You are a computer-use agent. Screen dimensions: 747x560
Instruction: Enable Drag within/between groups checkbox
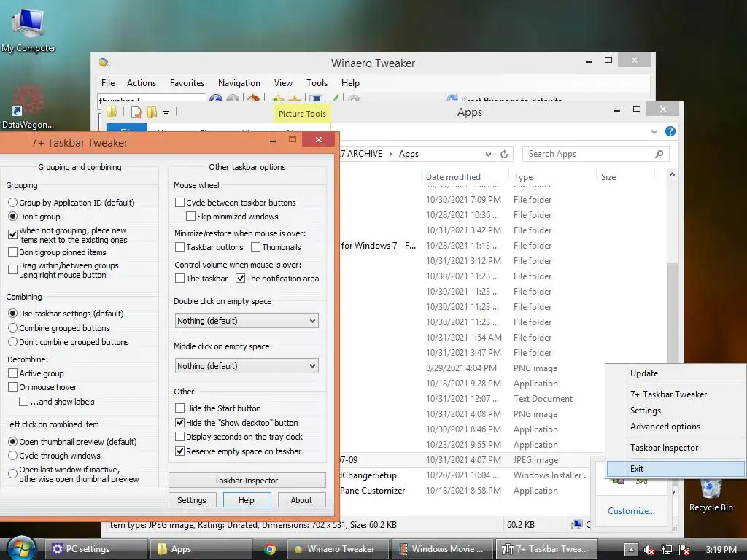pos(13,270)
